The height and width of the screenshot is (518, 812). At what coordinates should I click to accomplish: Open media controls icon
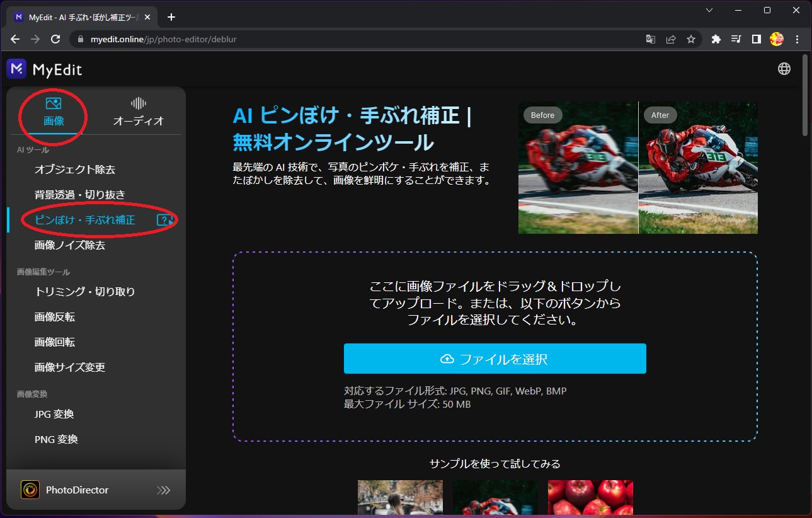point(736,39)
